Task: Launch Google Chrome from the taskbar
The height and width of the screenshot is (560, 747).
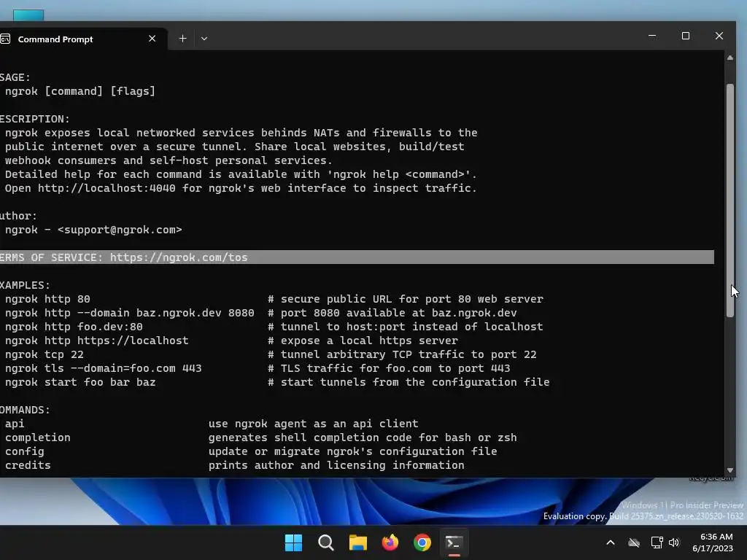Action: coord(422,542)
